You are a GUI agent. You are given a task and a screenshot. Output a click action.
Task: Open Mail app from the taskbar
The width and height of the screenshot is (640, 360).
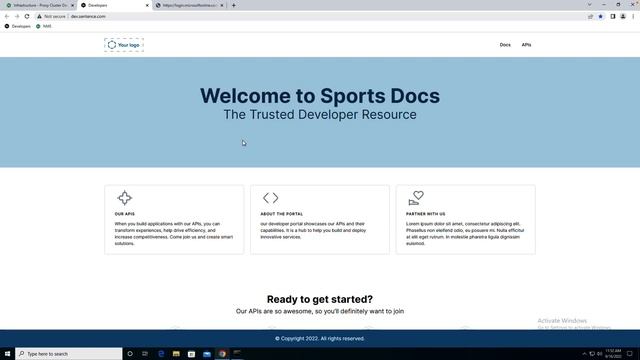207,354
